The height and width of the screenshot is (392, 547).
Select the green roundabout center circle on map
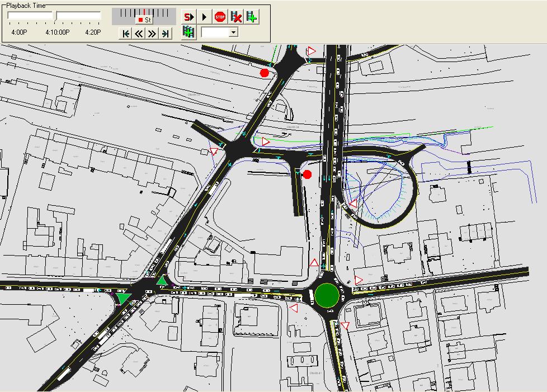tap(327, 295)
